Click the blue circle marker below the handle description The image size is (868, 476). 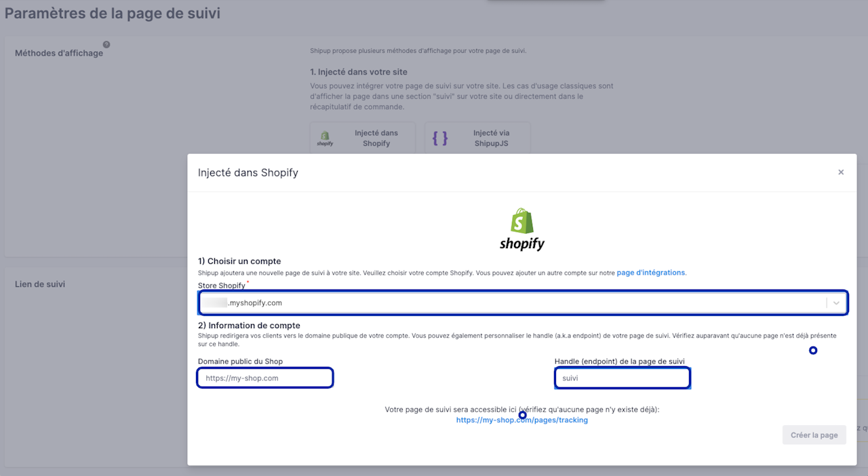(x=813, y=351)
